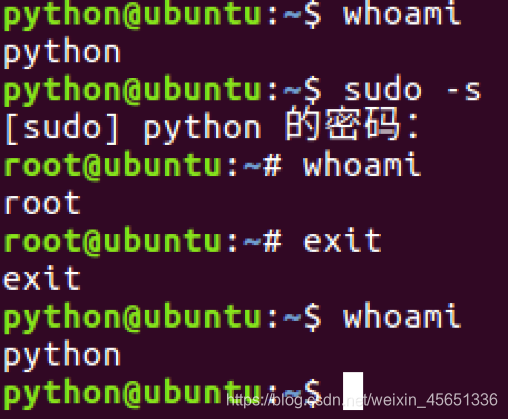Screen dimensions: 508x419
Task: Click the csdn blog watermark URL
Action: point(362,399)
